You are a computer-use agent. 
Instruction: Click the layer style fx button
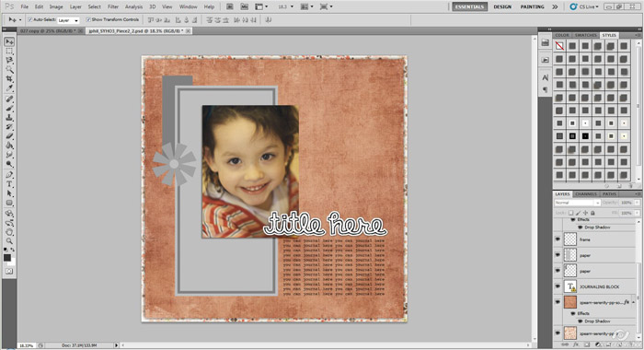coord(576,344)
